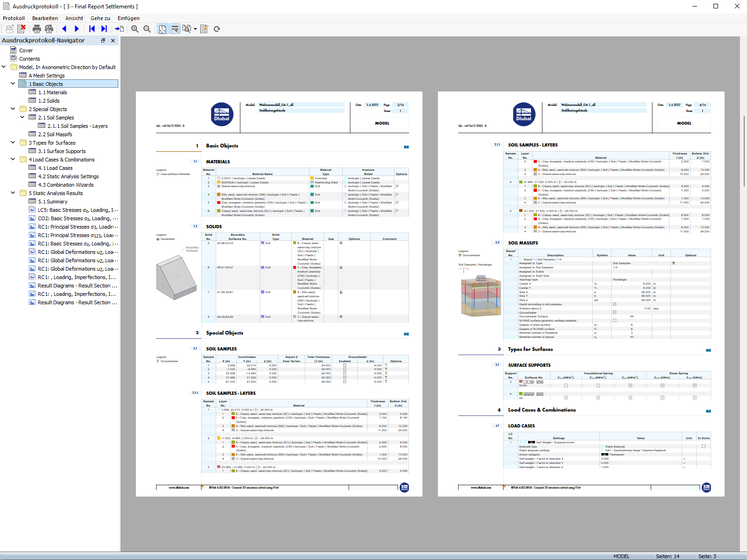
Task: Undock the Ausdruckprotokoll-Navigator panel
Action: point(103,41)
